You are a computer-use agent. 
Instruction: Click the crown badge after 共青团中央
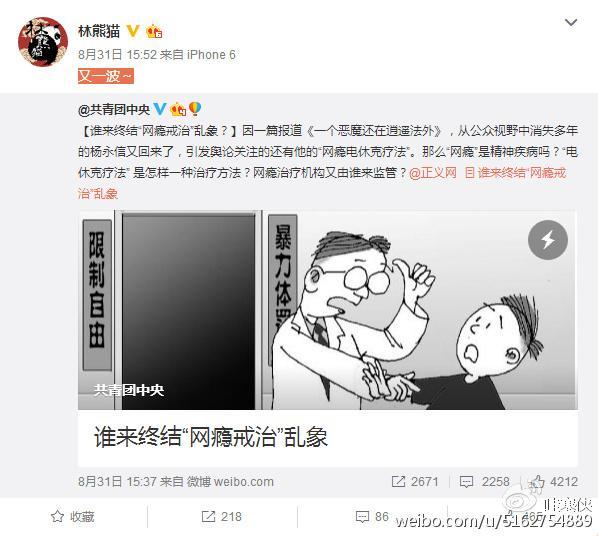coord(178,109)
